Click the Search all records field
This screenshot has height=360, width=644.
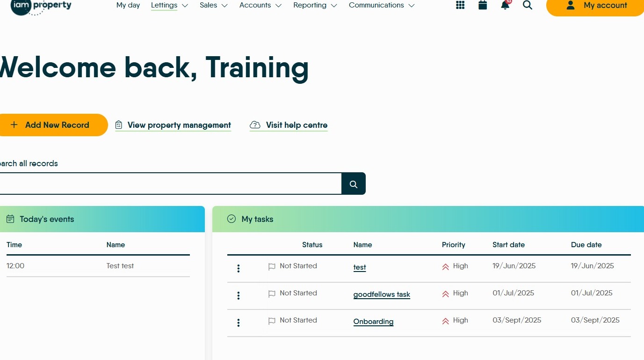171,184
